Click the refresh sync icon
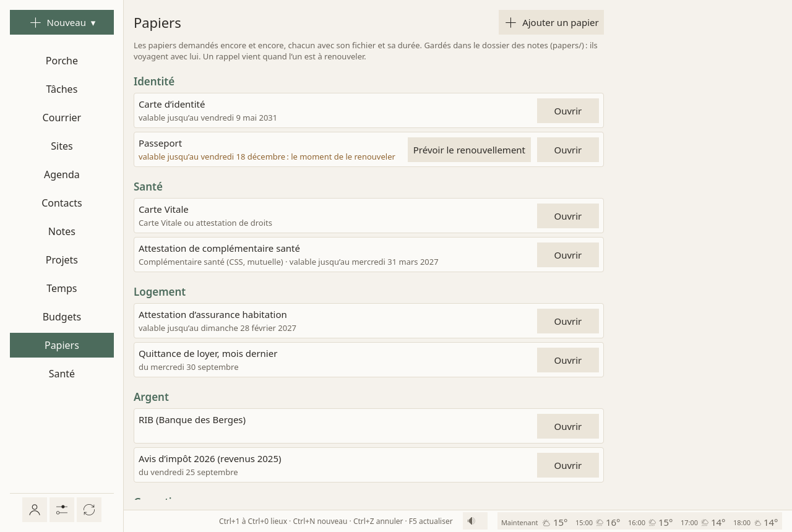 89,510
